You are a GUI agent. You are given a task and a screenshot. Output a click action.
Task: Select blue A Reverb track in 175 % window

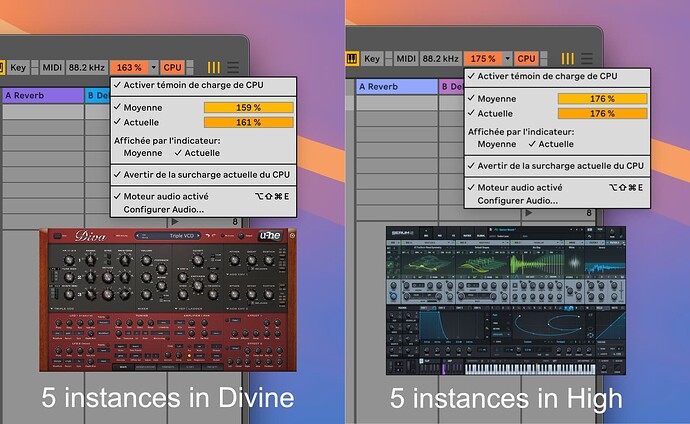point(397,87)
